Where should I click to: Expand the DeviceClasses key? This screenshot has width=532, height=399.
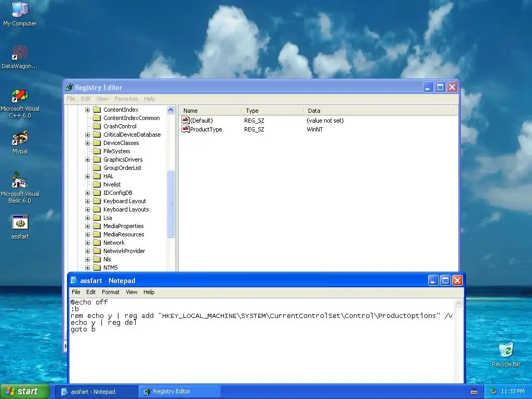point(87,143)
